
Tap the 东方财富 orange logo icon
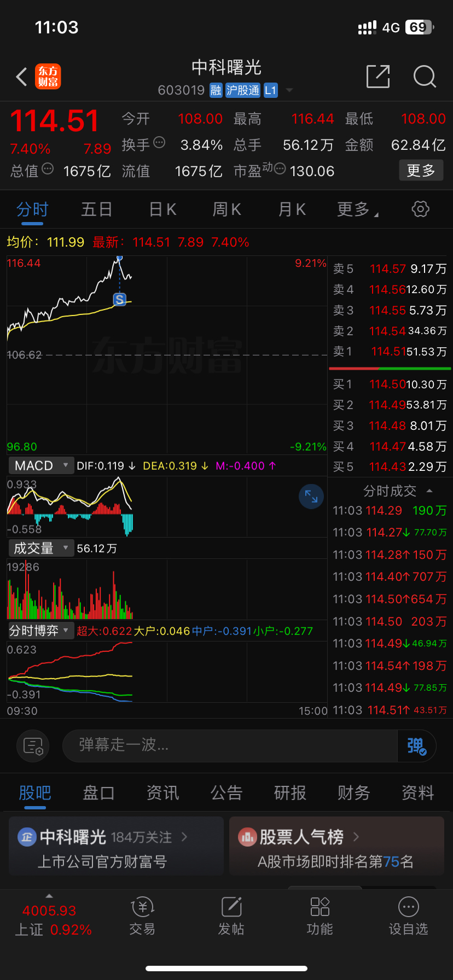[48, 77]
